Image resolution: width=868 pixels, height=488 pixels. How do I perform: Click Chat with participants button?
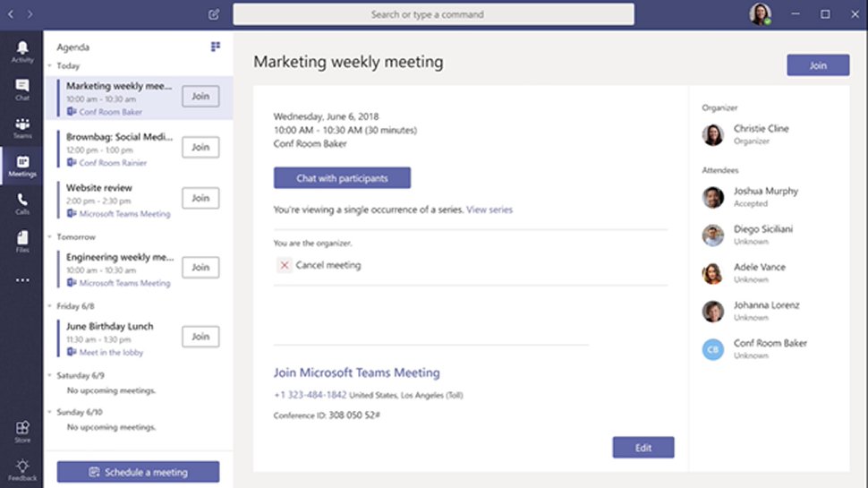click(342, 178)
